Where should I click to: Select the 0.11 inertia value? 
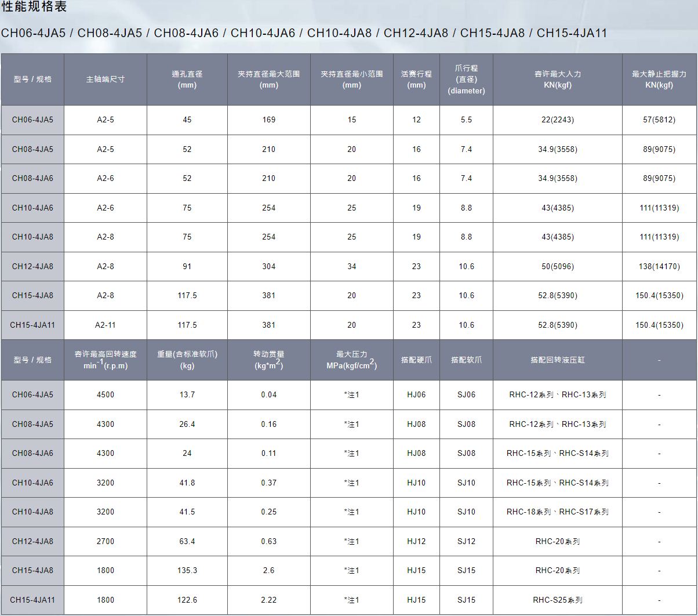(x=269, y=454)
